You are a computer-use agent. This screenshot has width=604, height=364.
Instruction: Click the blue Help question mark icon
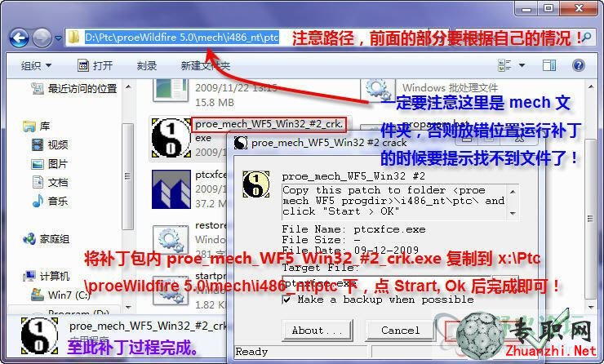coord(579,65)
